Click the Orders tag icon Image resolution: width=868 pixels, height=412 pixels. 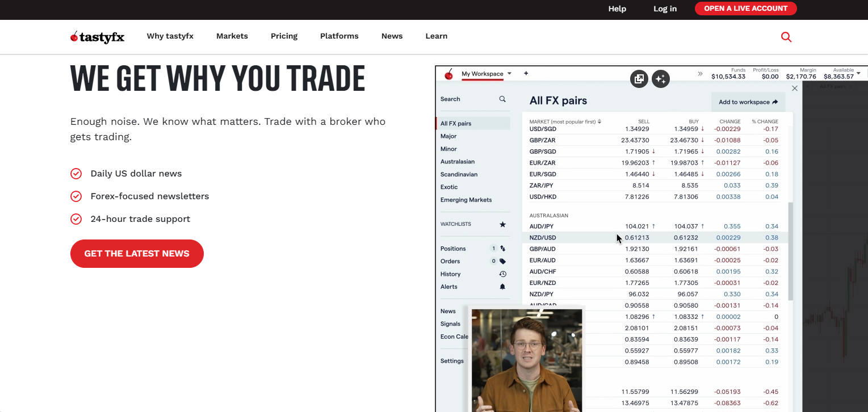click(502, 261)
